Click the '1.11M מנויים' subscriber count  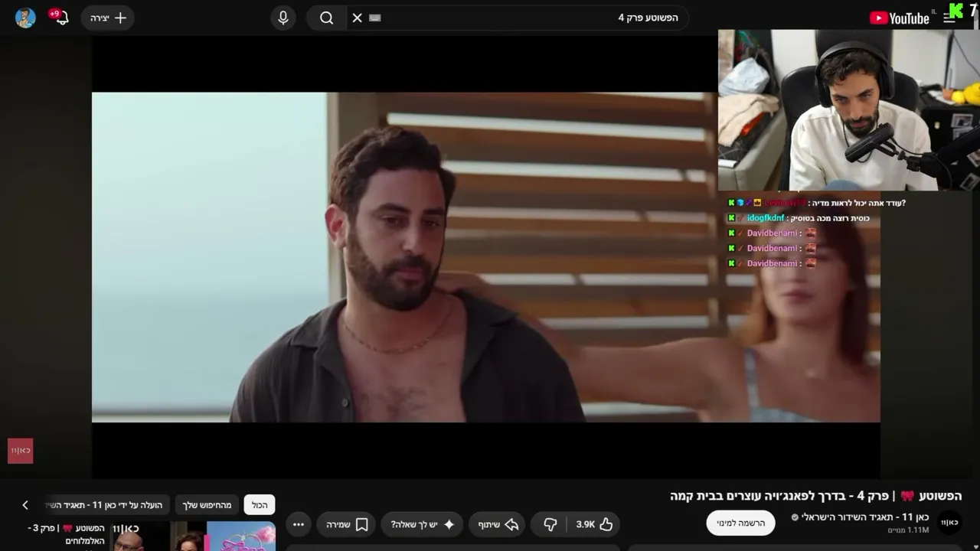tap(908, 530)
